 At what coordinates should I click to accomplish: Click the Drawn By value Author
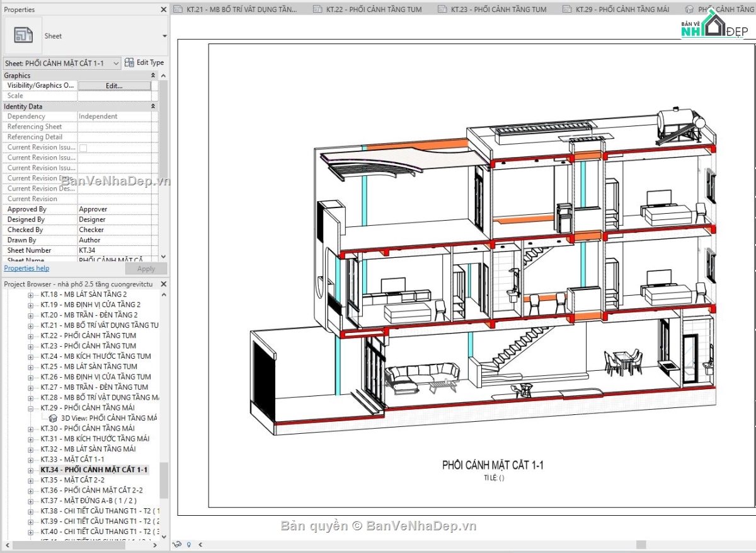(x=89, y=240)
